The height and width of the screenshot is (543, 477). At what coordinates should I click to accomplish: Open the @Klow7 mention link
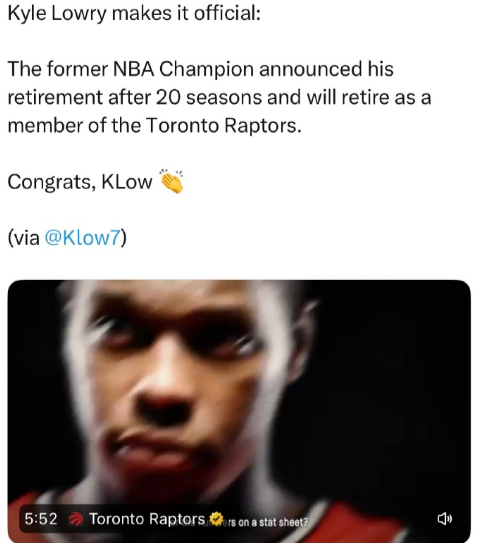(82, 238)
